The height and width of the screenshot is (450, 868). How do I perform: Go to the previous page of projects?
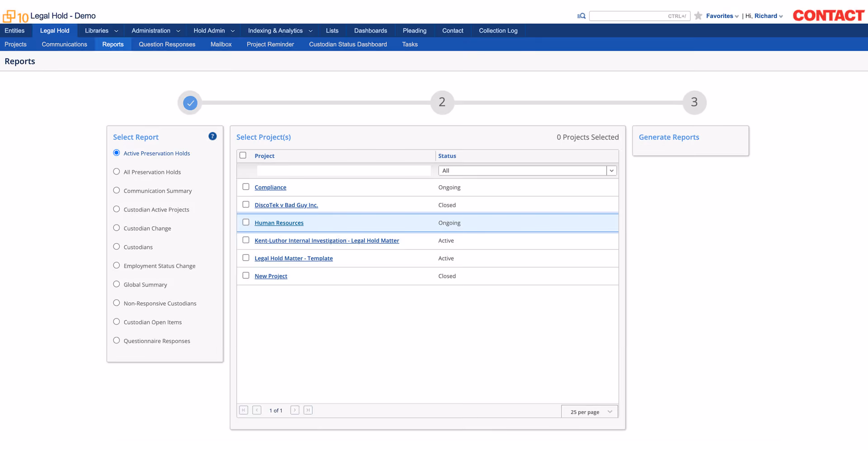(x=257, y=410)
